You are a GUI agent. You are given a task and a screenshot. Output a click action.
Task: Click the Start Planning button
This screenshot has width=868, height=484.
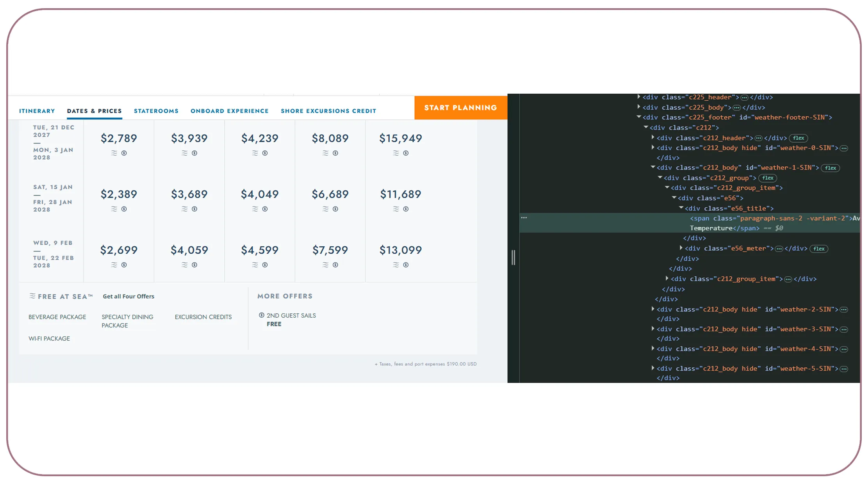[461, 108]
